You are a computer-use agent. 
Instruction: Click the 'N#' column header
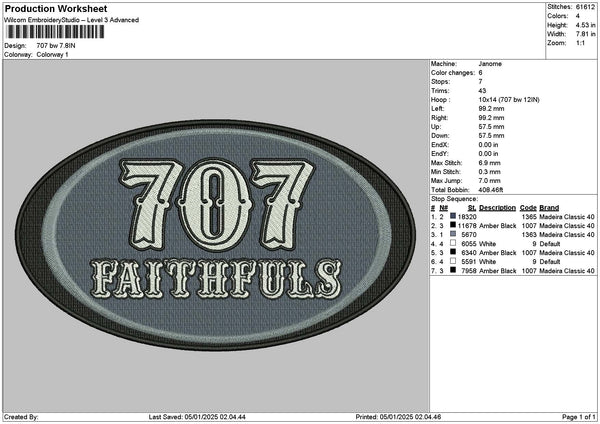[x=443, y=208]
